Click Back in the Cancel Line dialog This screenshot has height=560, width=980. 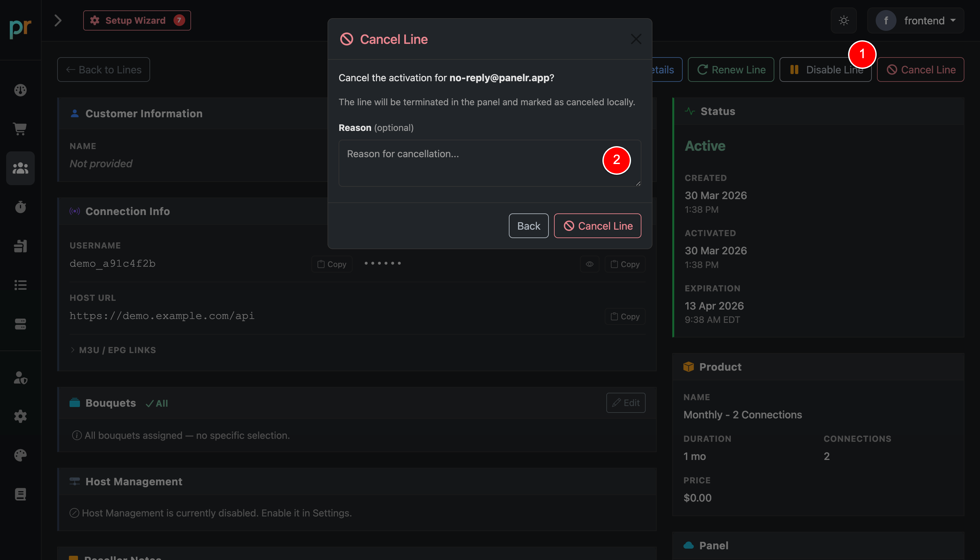528,226
